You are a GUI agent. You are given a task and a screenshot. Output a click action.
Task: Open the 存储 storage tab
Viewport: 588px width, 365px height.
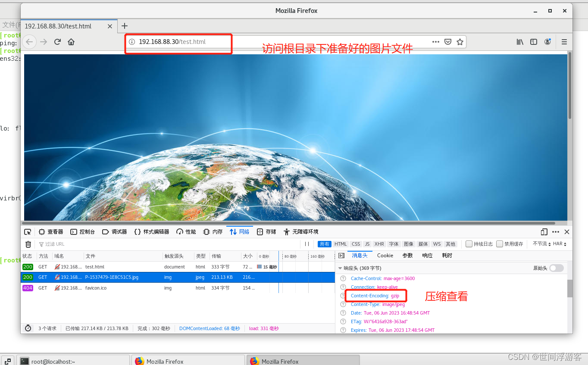click(266, 232)
